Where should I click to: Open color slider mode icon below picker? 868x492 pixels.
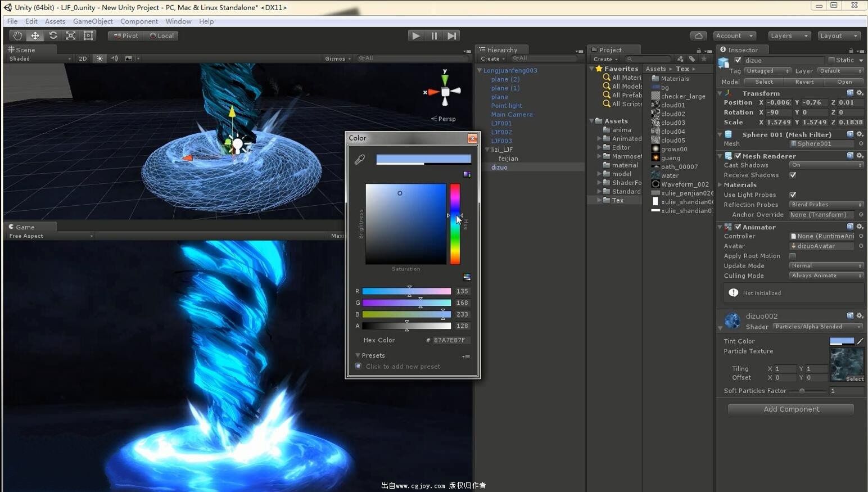[x=467, y=277]
